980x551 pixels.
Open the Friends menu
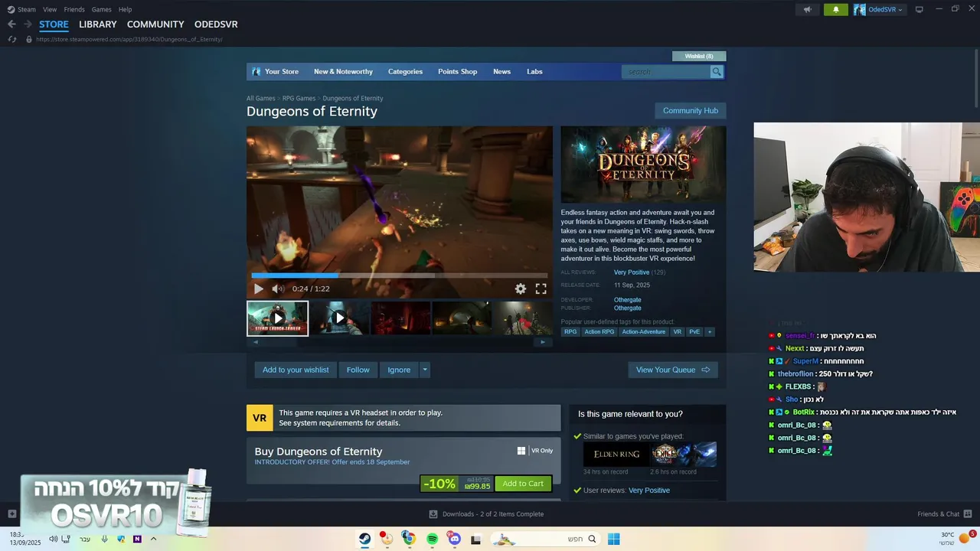pos(74,9)
